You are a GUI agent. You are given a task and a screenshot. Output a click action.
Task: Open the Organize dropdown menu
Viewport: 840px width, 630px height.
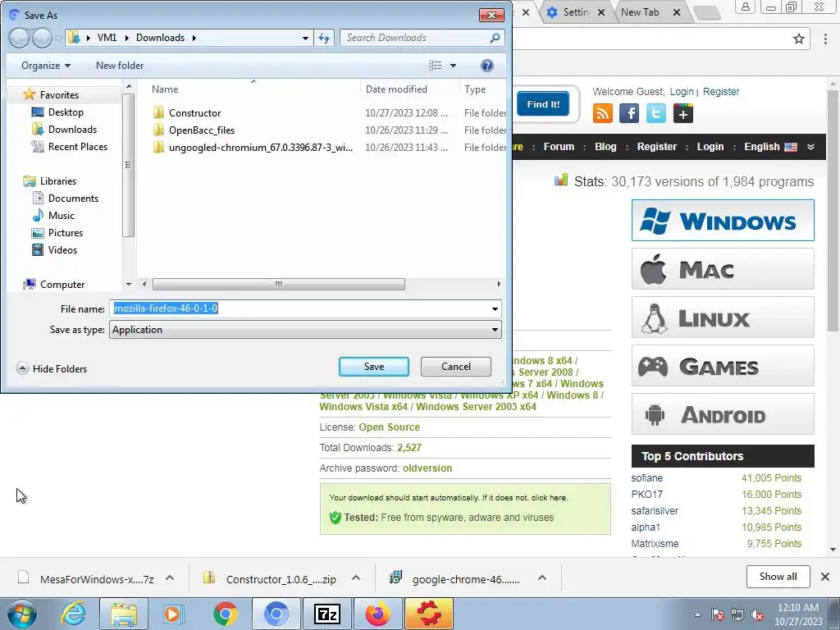[x=46, y=66]
